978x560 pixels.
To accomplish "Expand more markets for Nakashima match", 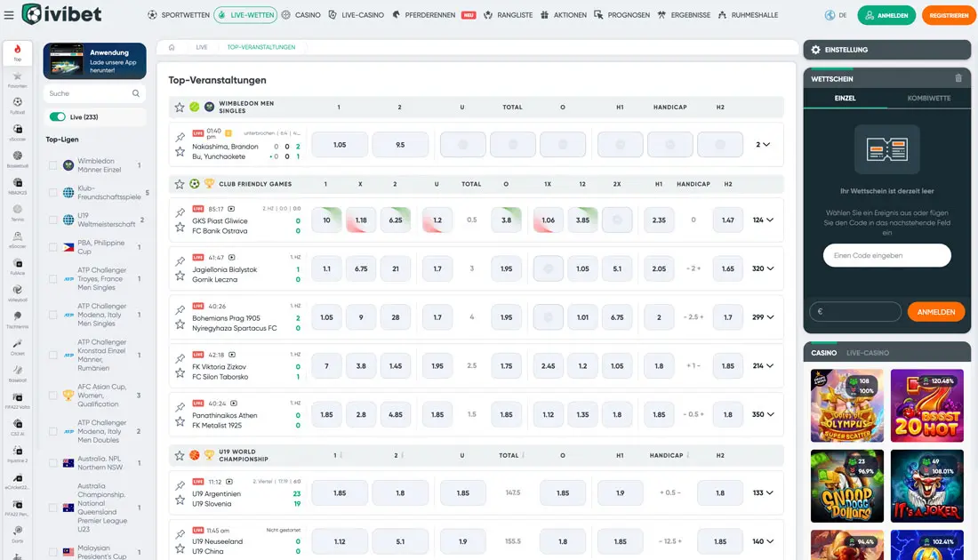I will pos(763,145).
